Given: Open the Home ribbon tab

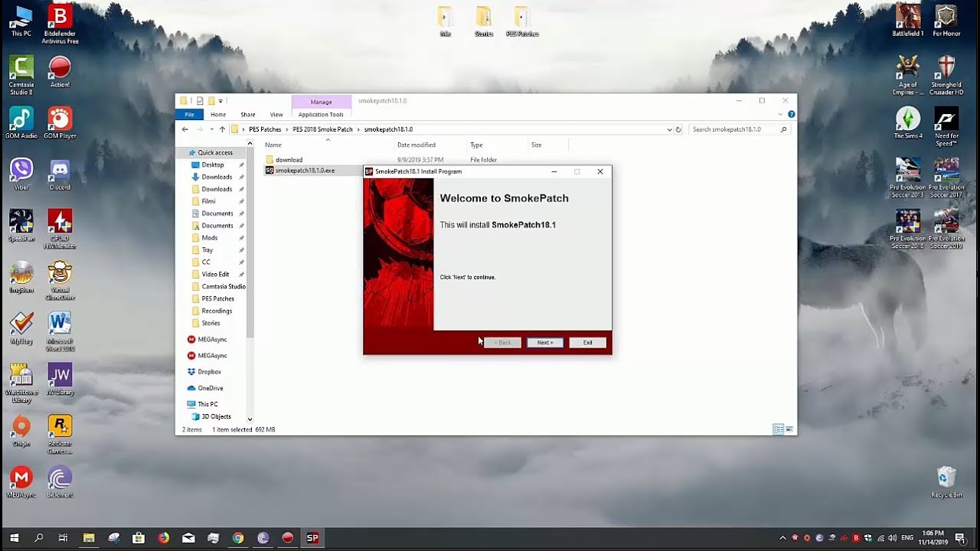Looking at the screenshot, I should (x=218, y=115).
